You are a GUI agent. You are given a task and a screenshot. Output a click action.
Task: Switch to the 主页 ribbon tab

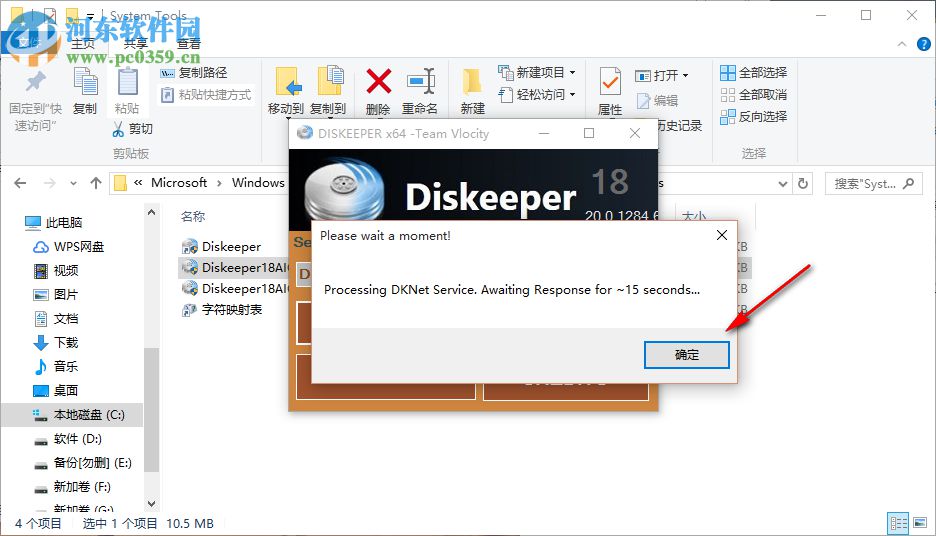click(x=83, y=43)
